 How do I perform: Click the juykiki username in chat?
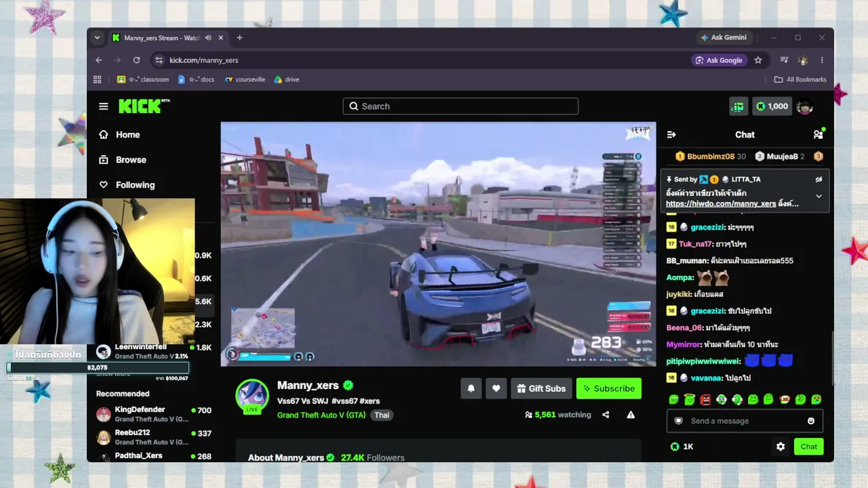pos(678,294)
